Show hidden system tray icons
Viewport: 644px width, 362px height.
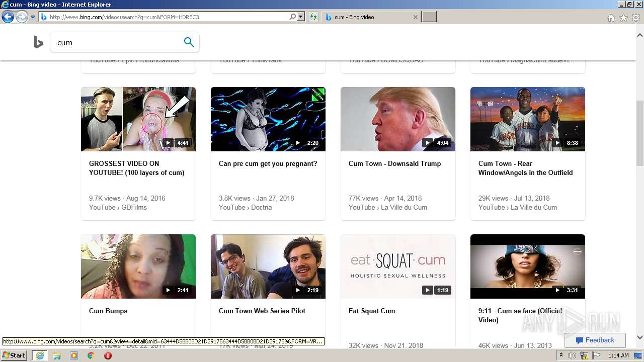pos(561,355)
